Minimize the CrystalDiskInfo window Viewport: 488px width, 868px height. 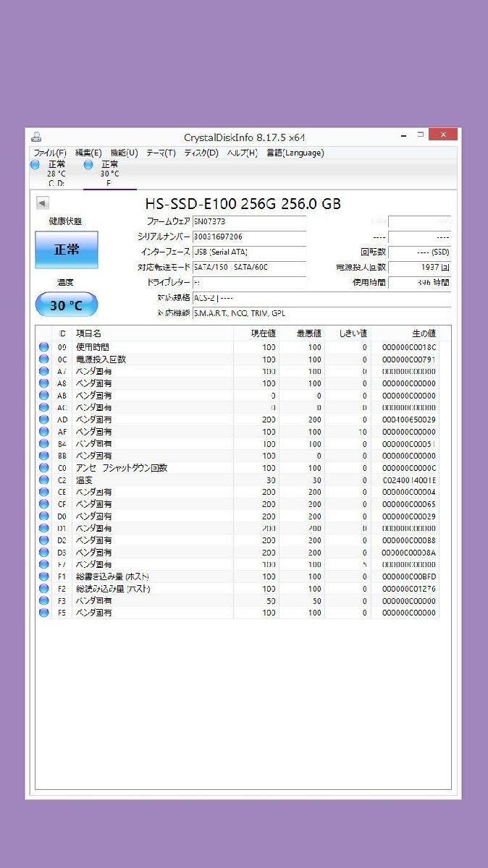tap(403, 135)
